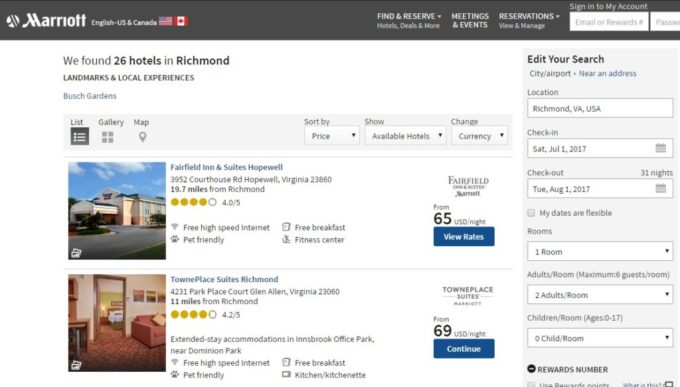The width and height of the screenshot is (680, 387).
Task: Click Fairfield free high speed internet icon
Action: point(175,227)
